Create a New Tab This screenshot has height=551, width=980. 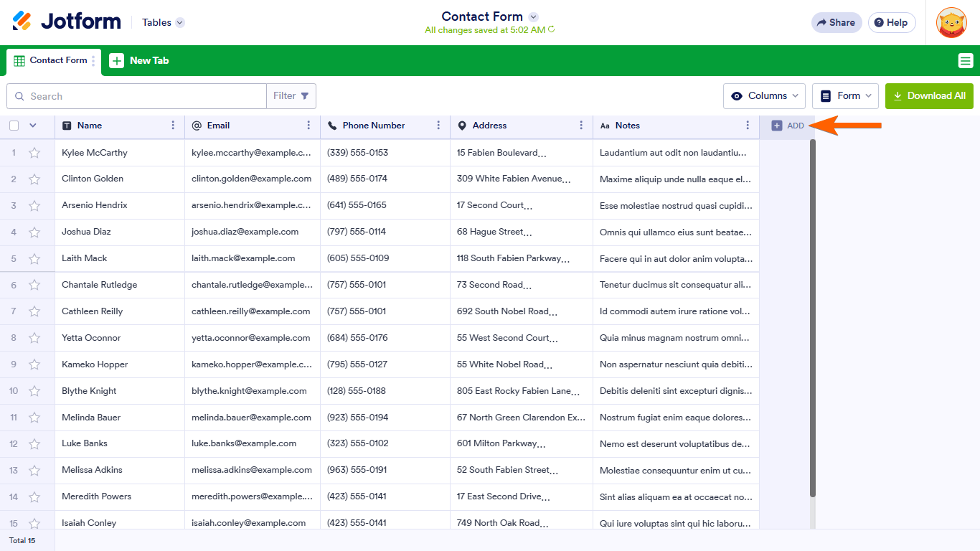click(x=139, y=61)
